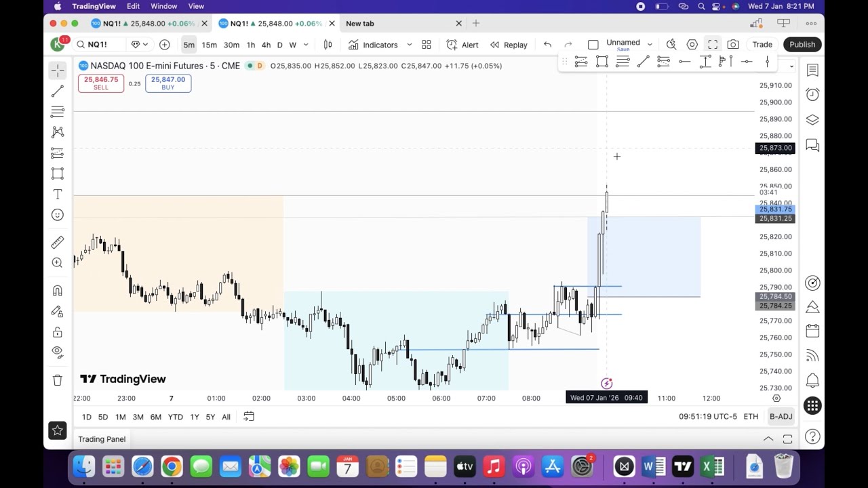Open the emoji icons tool
Image resolution: width=868 pixels, height=488 pixels.
pos(58,215)
